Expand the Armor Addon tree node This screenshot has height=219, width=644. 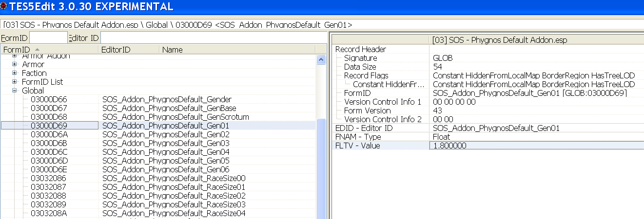(15, 56)
